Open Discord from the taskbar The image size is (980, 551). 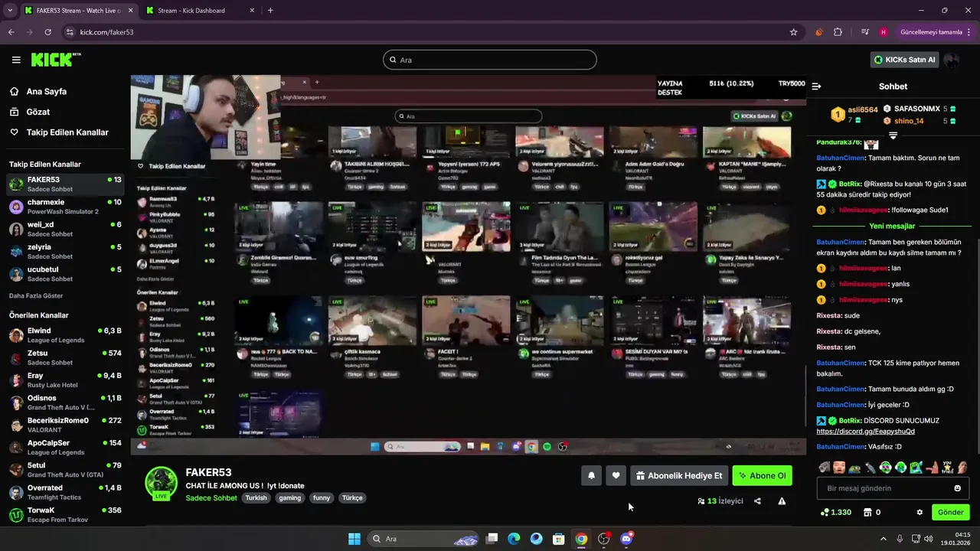point(626,539)
